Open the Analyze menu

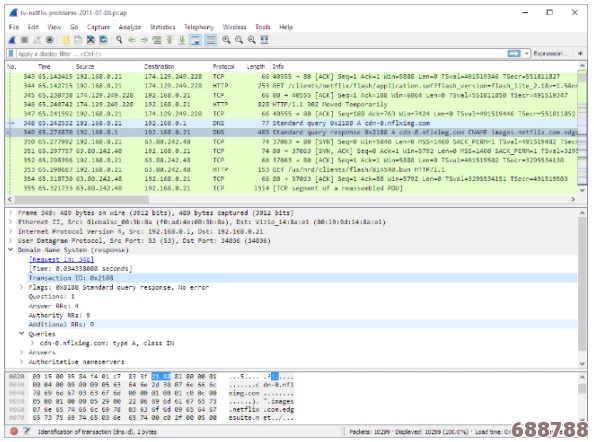[130, 27]
